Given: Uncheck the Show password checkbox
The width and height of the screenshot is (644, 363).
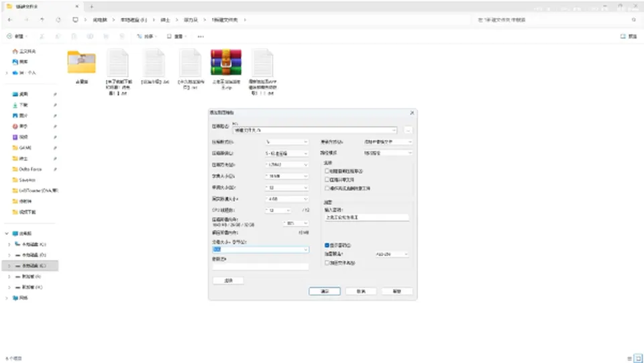Looking at the screenshot, I should point(327,245).
